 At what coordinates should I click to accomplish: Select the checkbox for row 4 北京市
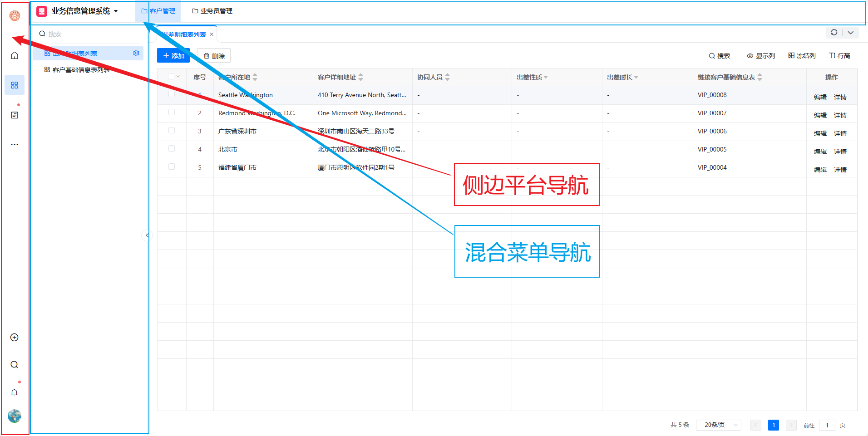172,149
